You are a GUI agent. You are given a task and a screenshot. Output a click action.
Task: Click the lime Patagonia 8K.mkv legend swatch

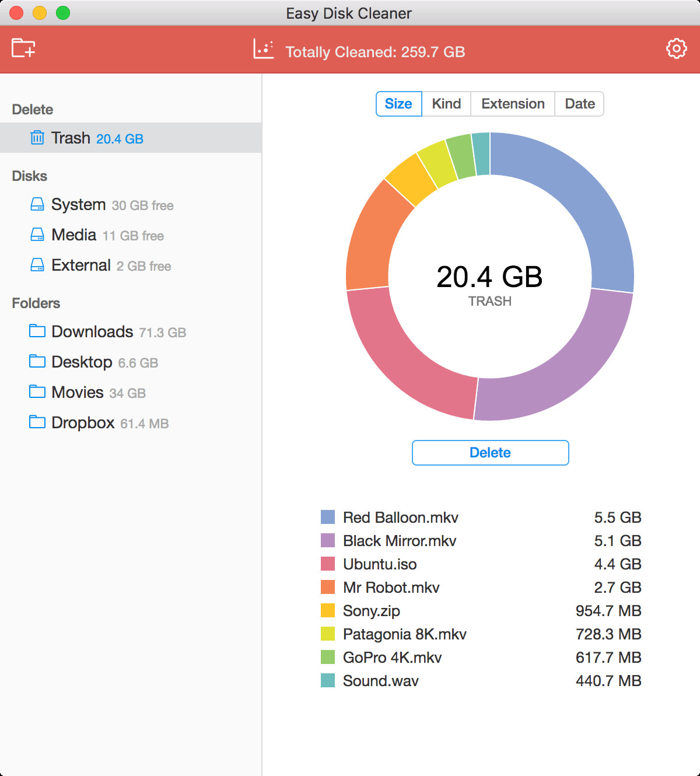(x=328, y=634)
